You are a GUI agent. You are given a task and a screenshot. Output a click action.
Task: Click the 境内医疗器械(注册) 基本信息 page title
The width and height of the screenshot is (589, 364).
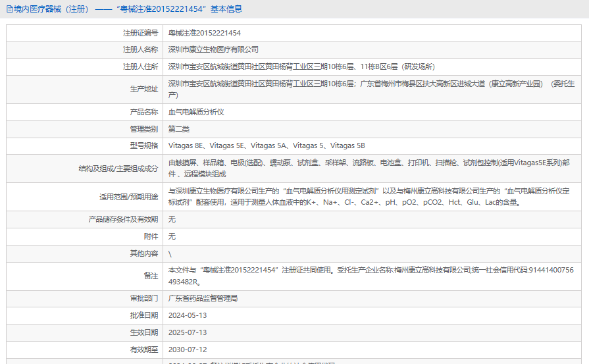(x=128, y=9)
